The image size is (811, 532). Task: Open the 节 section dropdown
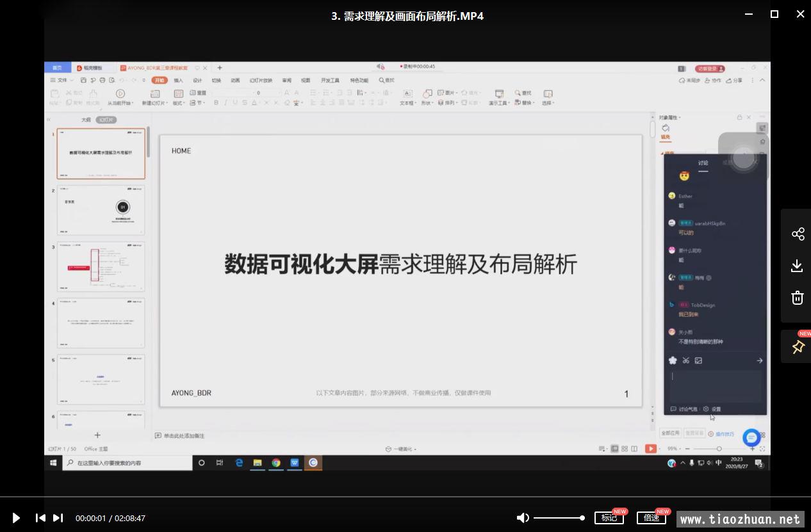(x=198, y=102)
